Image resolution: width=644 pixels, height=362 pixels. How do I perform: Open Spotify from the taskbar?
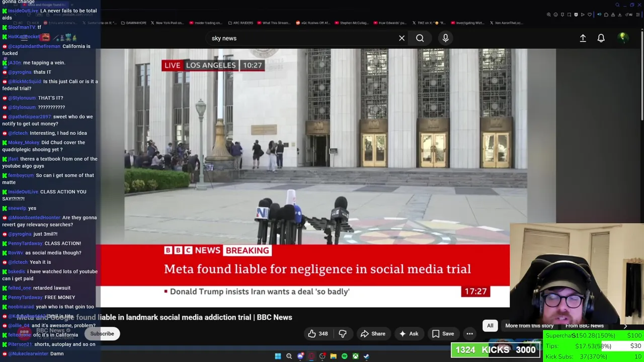coord(344,356)
